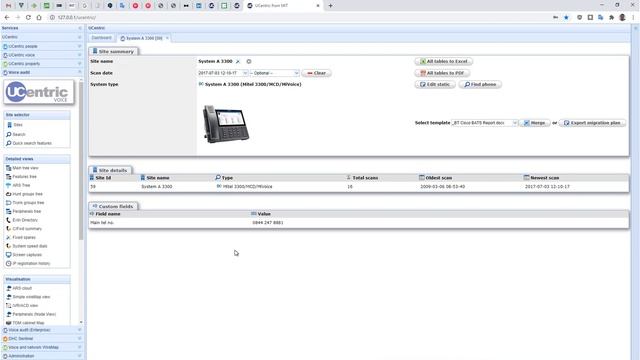Click the Find phone button
640x360 pixels.
point(480,84)
